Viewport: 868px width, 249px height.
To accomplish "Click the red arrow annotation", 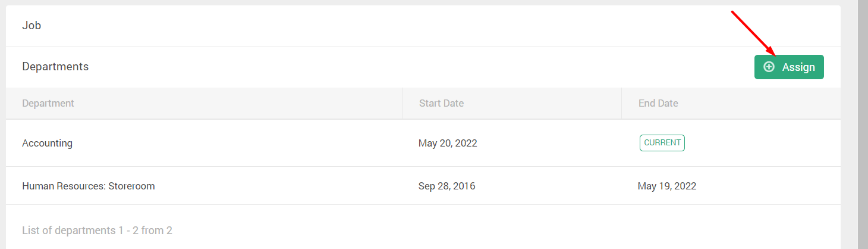I will pos(752,32).
